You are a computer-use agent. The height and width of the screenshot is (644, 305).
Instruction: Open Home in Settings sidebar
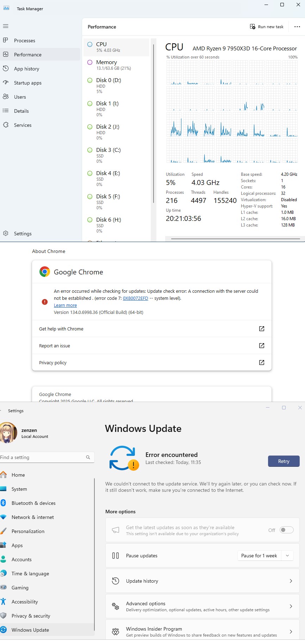tap(47, 475)
